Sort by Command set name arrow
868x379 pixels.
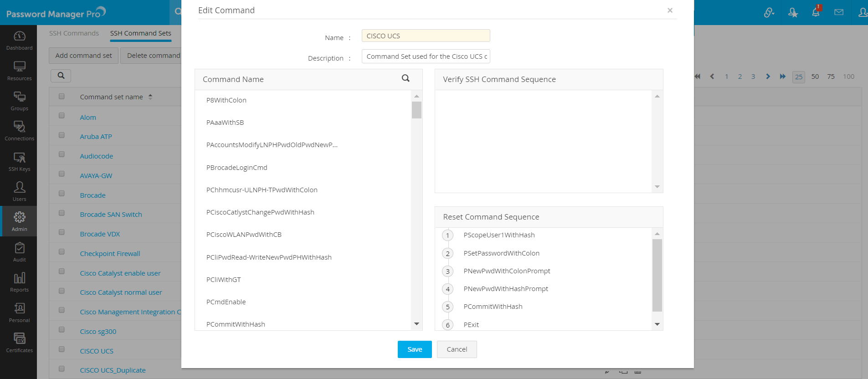[150, 97]
